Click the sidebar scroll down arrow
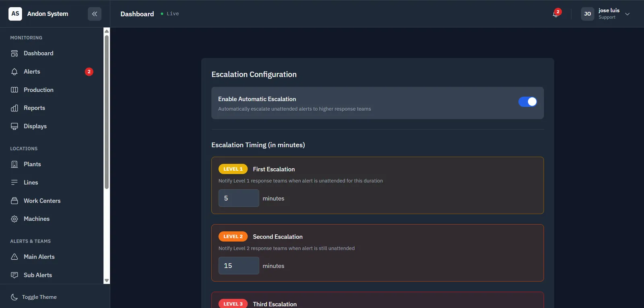Viewport: 644px width, 308px height. pyautogui.click(x=107, y=281)
